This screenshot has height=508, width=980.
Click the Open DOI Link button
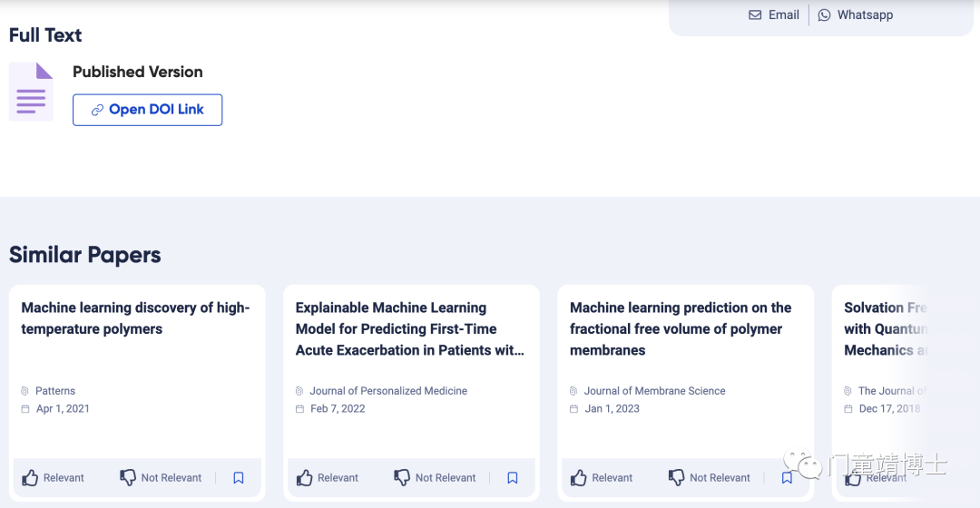[148, 110]
